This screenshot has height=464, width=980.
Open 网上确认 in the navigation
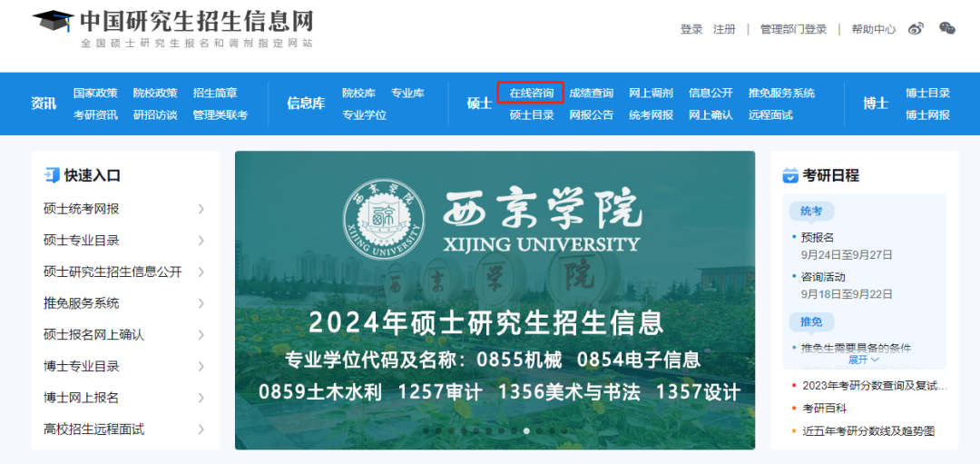point(710,115)
